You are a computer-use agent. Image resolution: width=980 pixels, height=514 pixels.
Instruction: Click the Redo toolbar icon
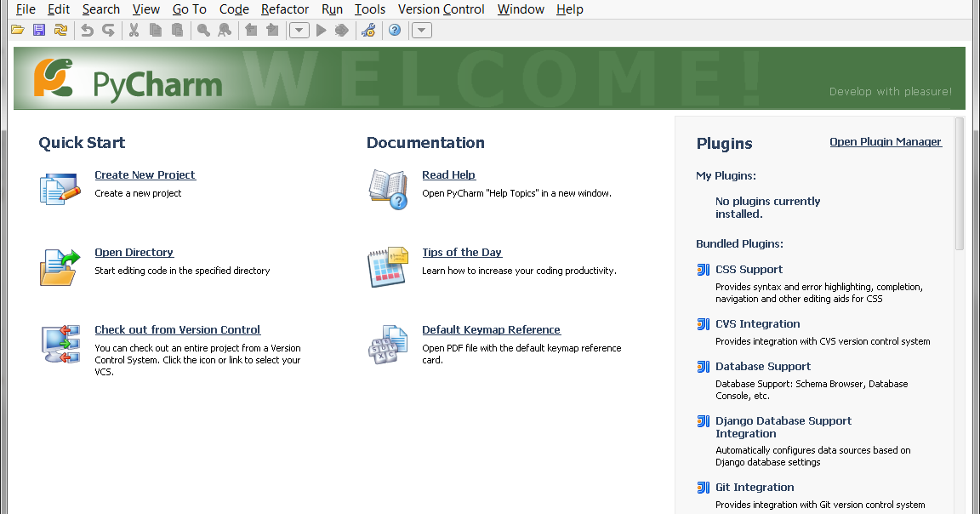[x=108, y=30]
